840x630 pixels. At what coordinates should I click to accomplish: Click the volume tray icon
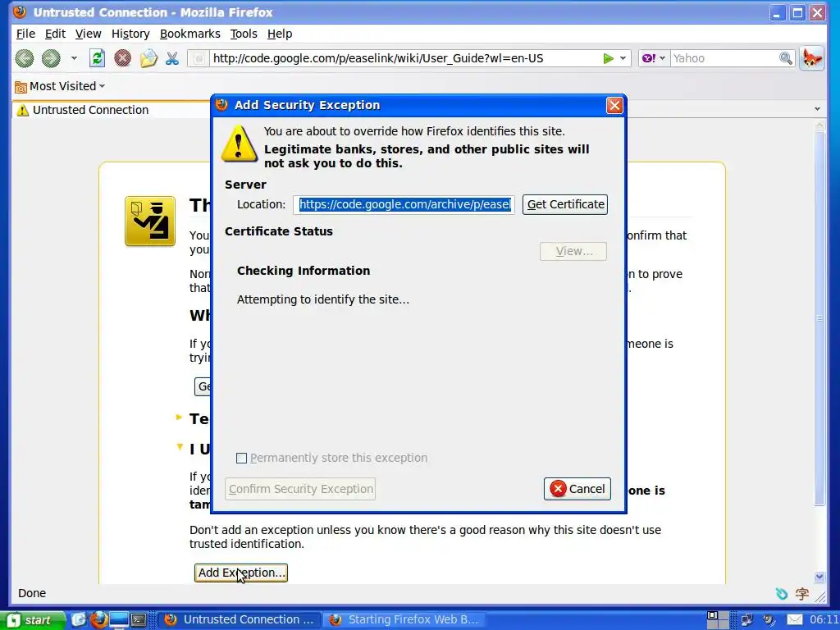pos(769,620)
